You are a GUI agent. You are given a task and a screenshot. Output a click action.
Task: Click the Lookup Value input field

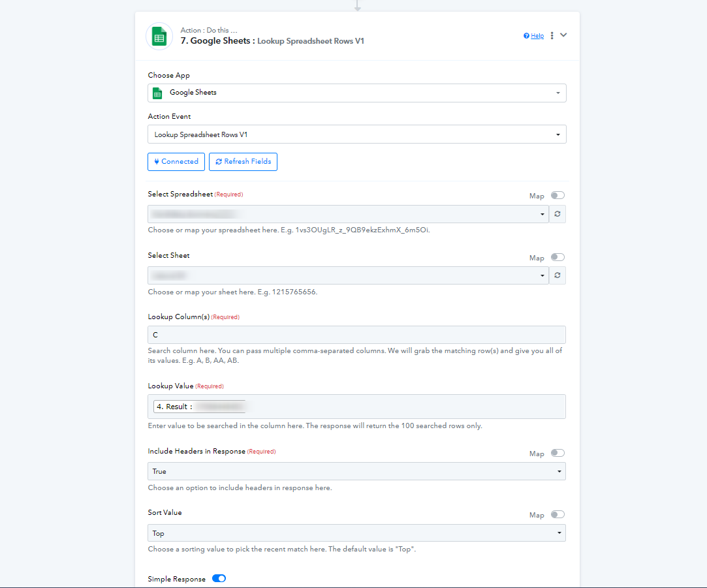pos(356,407)
